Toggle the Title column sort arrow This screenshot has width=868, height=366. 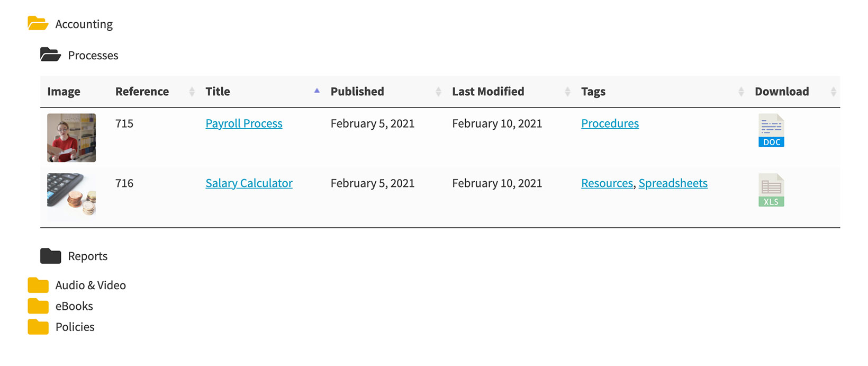coord(317,91)
